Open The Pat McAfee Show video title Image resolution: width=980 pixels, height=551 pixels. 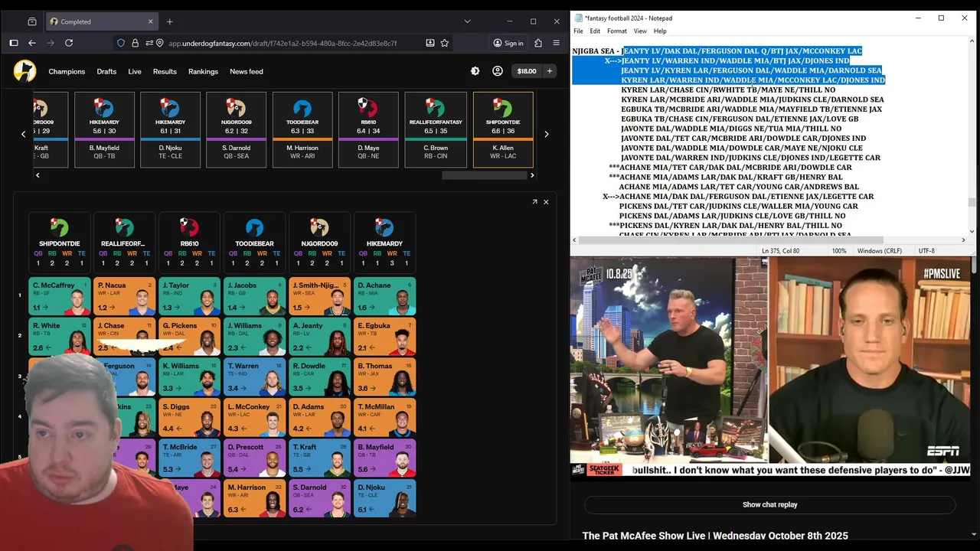(x=715, y=536)
